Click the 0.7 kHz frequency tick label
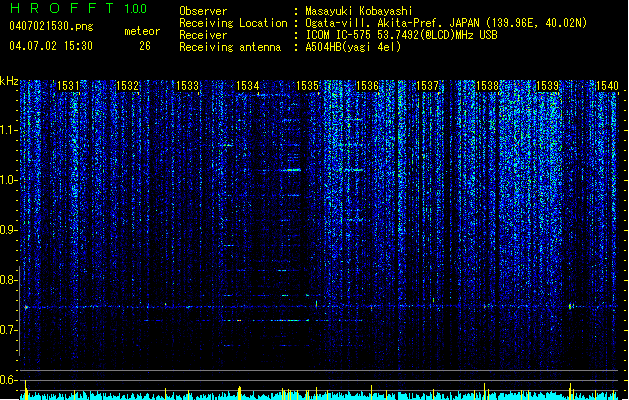The image size is (629, 400). 8,330
